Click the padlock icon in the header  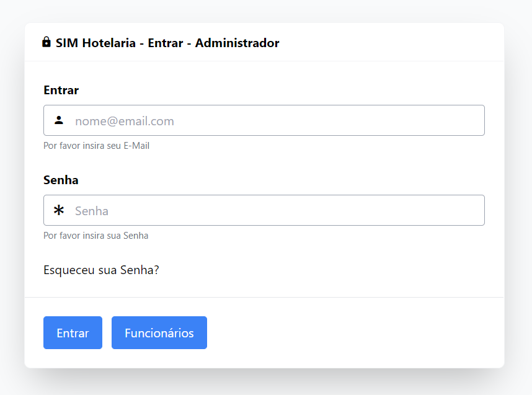click(47, 42)
